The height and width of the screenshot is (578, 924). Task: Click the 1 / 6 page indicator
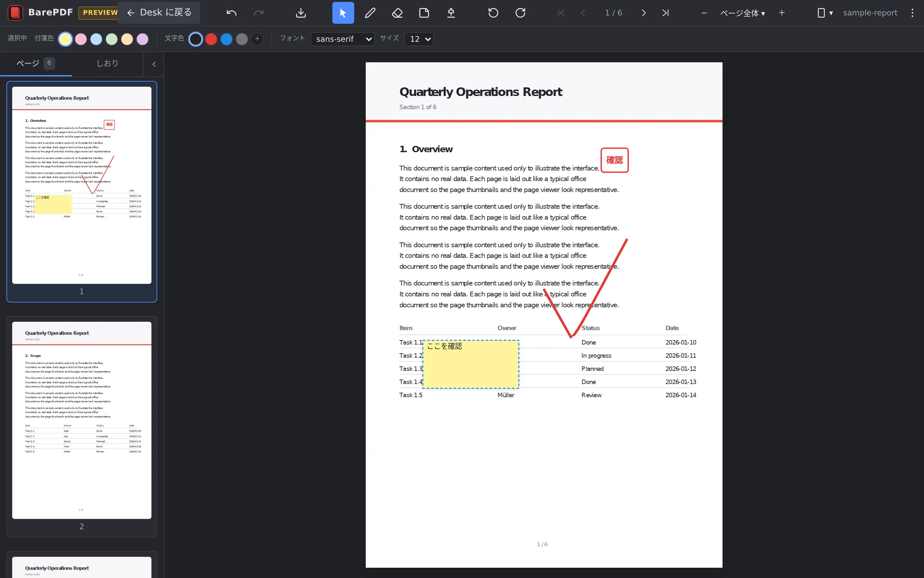[613, 13]
